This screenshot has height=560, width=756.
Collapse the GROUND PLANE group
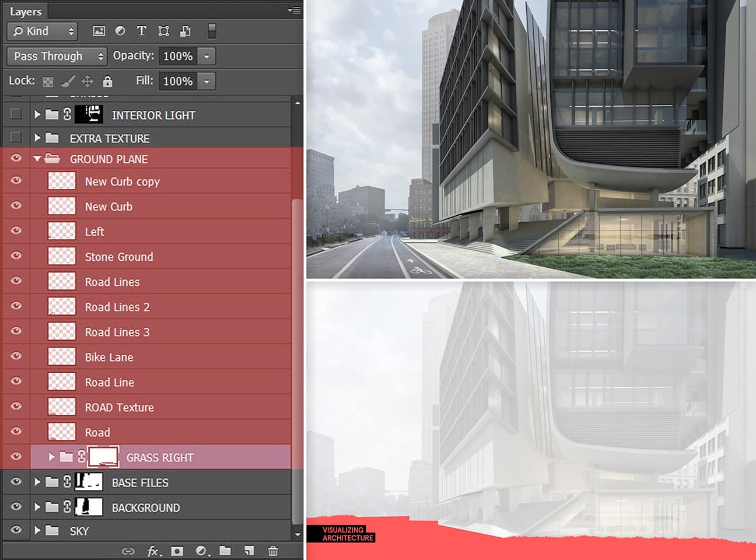coord(37,159)
